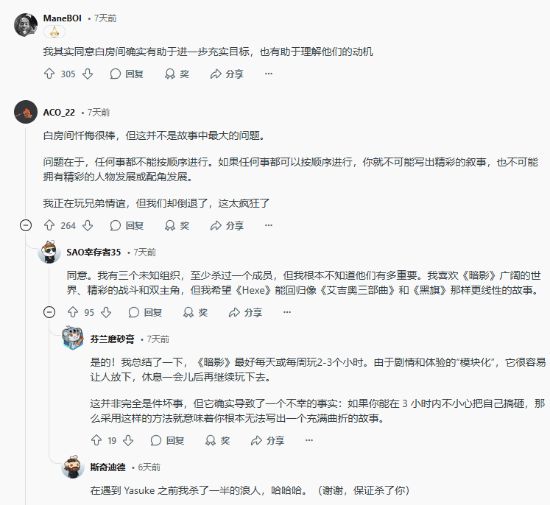This screenshot has width=550, height=505.
Task: Open the ACO_22 username profile
Action: (59, 112)
